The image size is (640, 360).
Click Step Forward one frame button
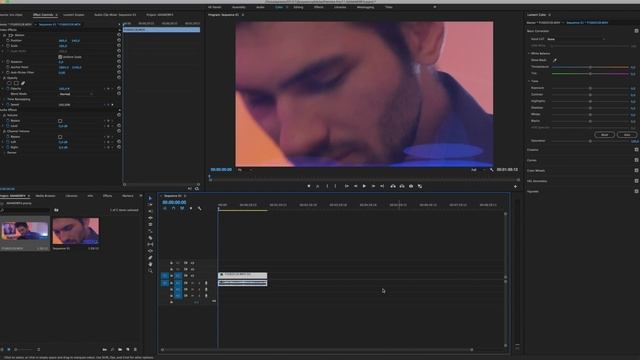373,186
